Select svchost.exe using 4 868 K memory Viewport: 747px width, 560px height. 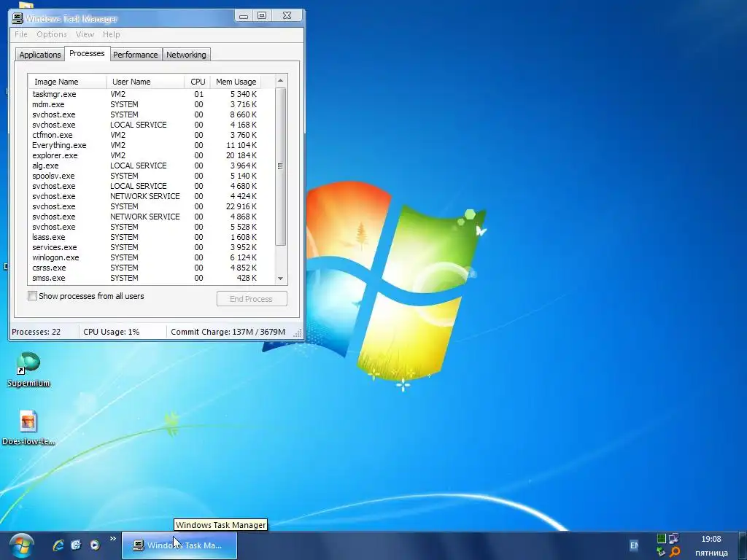[x=144, y=217]
